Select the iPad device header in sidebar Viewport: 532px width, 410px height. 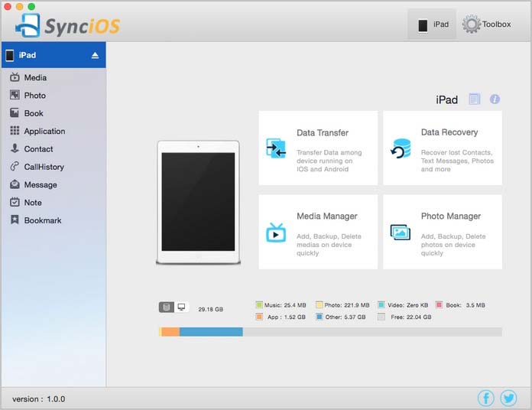coord(54,55)
